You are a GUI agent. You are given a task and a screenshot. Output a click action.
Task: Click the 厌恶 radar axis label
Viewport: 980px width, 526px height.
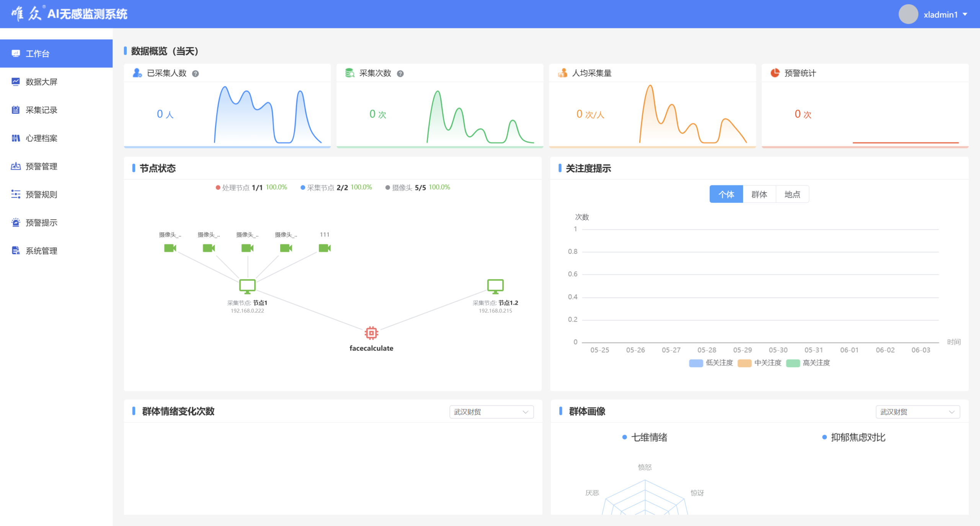[x=592, y=493]
